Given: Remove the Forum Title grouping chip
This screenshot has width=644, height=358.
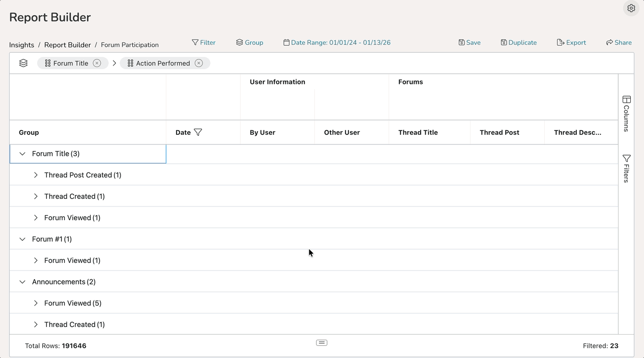Looking at the screenshot, I should tap(97, 63).
